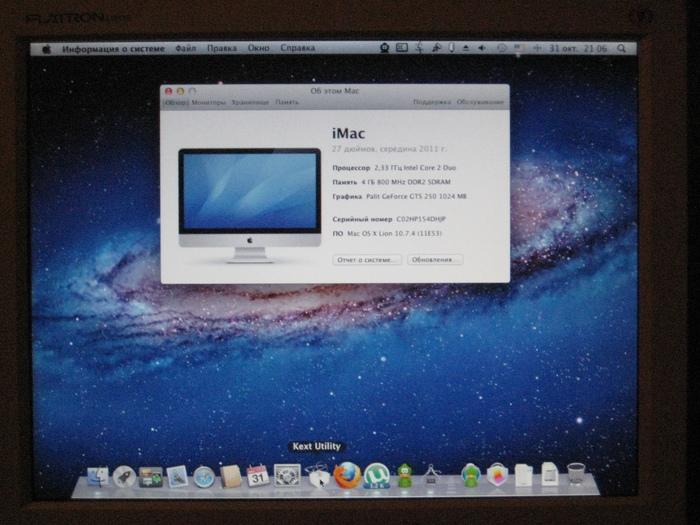Image resolution: width=700 pixels, height=525 pixels.
Task: Open green bird on blue circle Dock icon
Action: tap(470, 475)
